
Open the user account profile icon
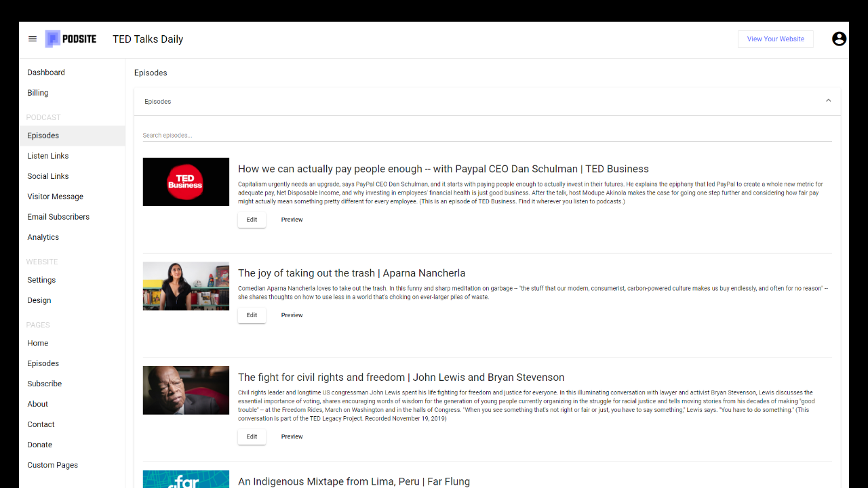(839, 39)
